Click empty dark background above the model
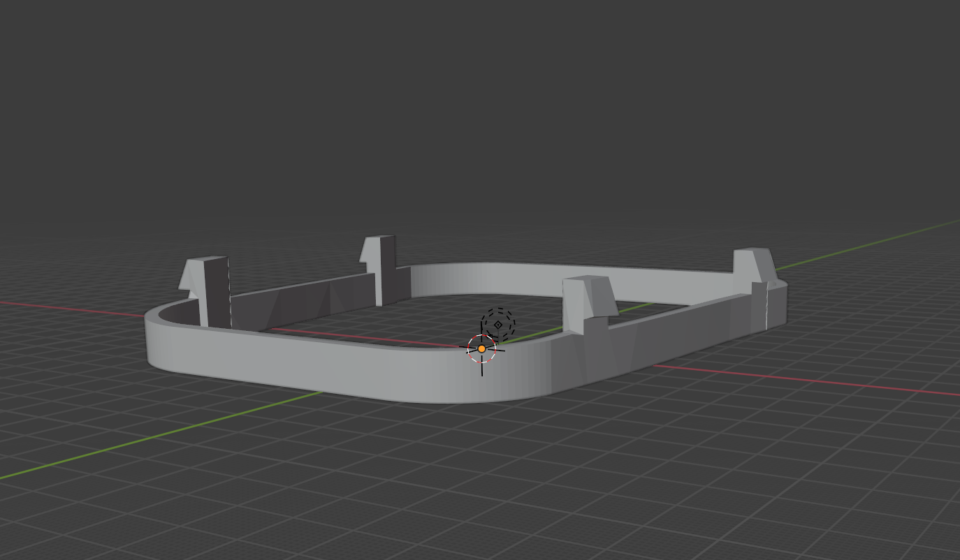Image resolution: width=960 pixels, height=560 pixels. (x=475, y=105)
